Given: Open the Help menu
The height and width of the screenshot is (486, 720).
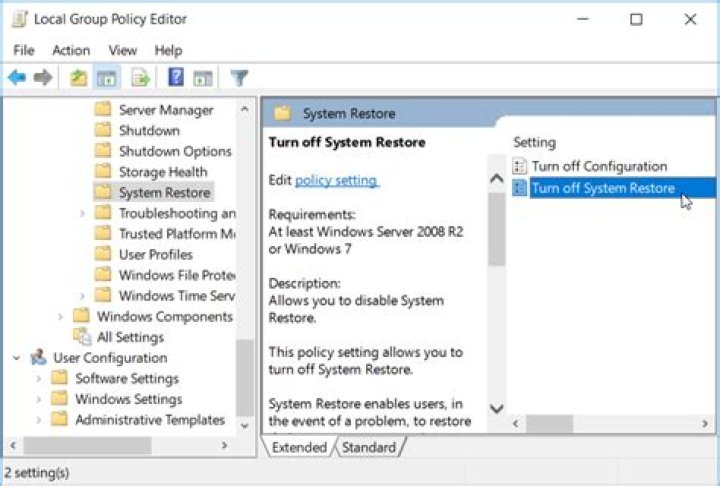Looking at the screenshot, I should tap(168, 50).
